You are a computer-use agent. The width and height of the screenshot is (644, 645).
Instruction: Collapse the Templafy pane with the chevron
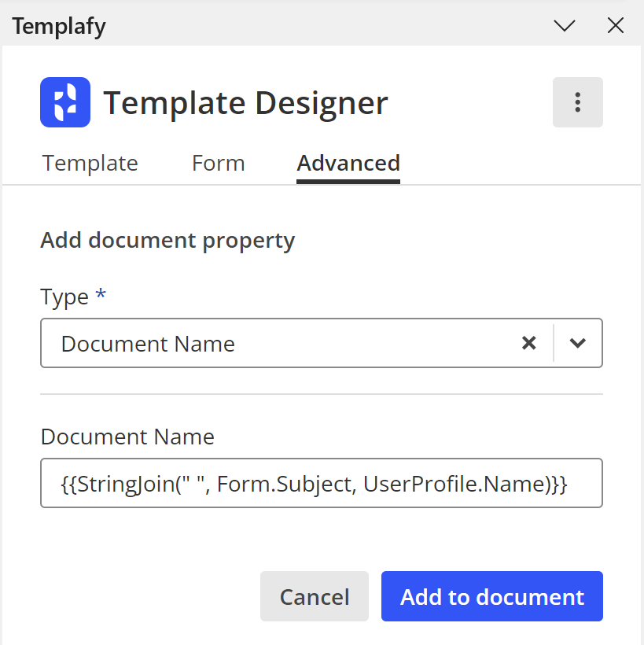click(565, 26)
